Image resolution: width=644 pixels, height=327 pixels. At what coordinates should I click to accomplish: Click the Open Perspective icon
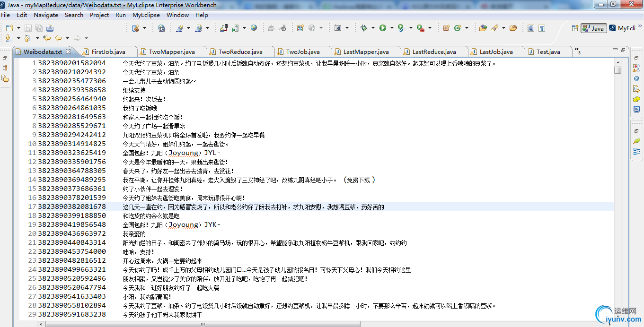575,28
